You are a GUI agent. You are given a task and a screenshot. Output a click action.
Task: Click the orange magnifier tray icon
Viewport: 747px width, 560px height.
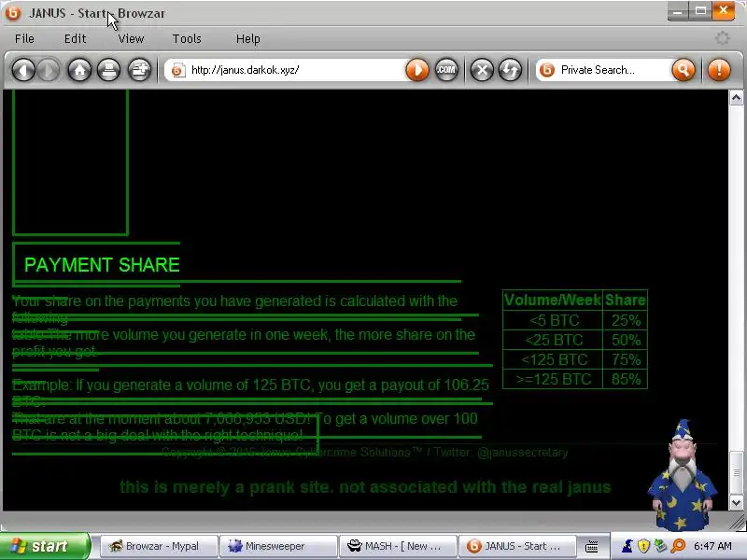(x=678, y=546)
